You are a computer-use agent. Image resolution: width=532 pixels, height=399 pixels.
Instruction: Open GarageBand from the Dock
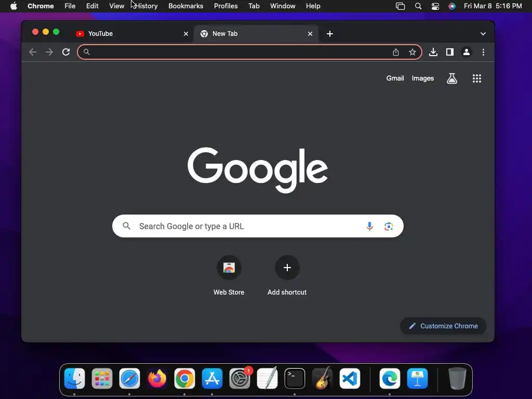point(322,378)
